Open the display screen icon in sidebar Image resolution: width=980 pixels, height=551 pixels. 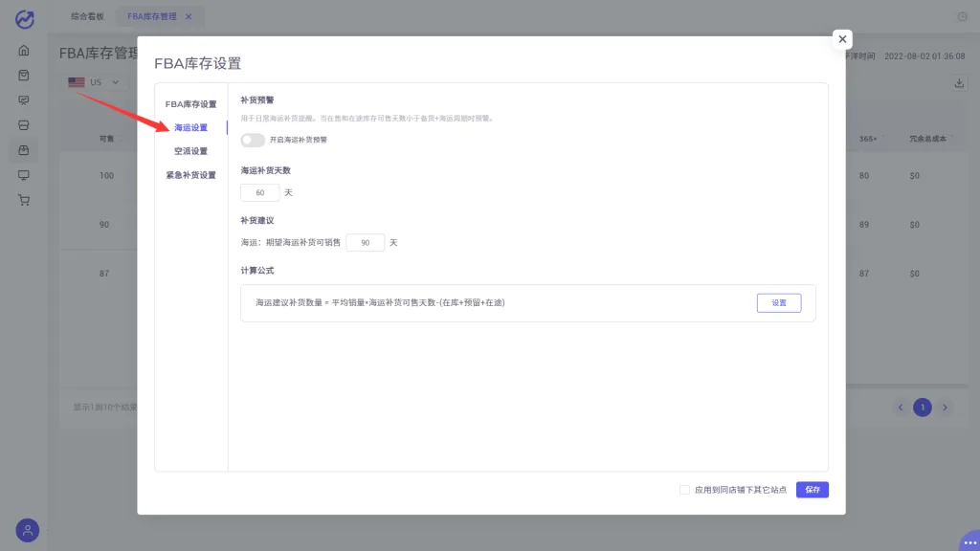point(24,176)
